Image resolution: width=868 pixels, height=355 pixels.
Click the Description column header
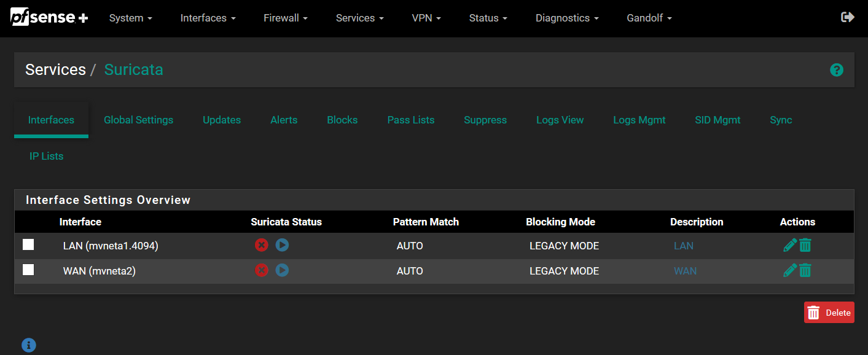tap(697, 222)
